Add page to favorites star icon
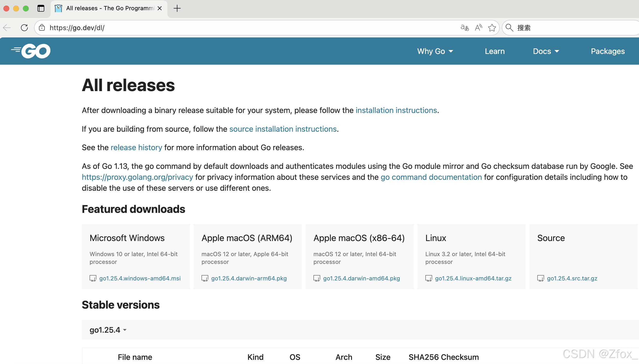 pyautogui.click(x=492, y=28)
